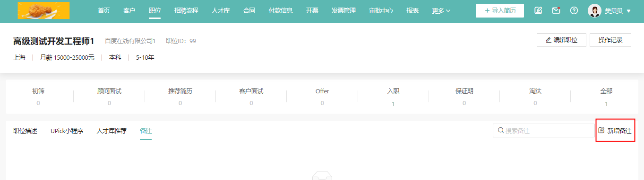The image size is (644, 180).
Task: Open the 人才库 menu
Action: (221, 10)
